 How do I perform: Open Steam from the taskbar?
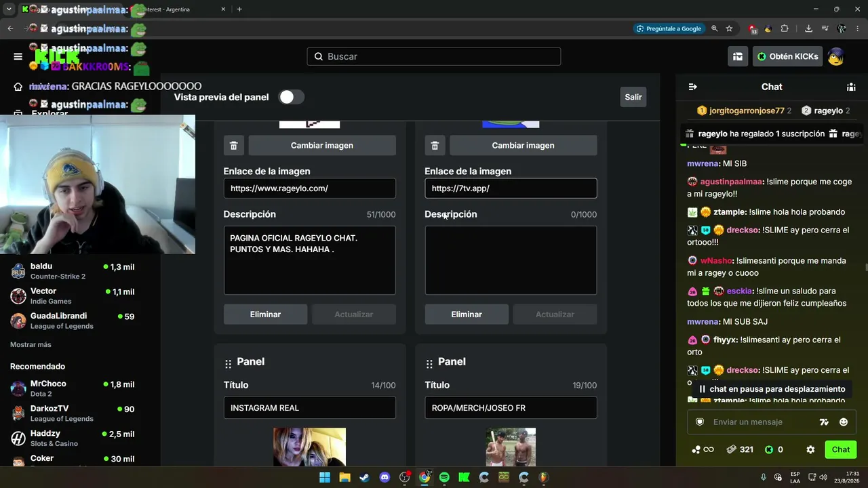pyautogui.click(x=364, y=477)
